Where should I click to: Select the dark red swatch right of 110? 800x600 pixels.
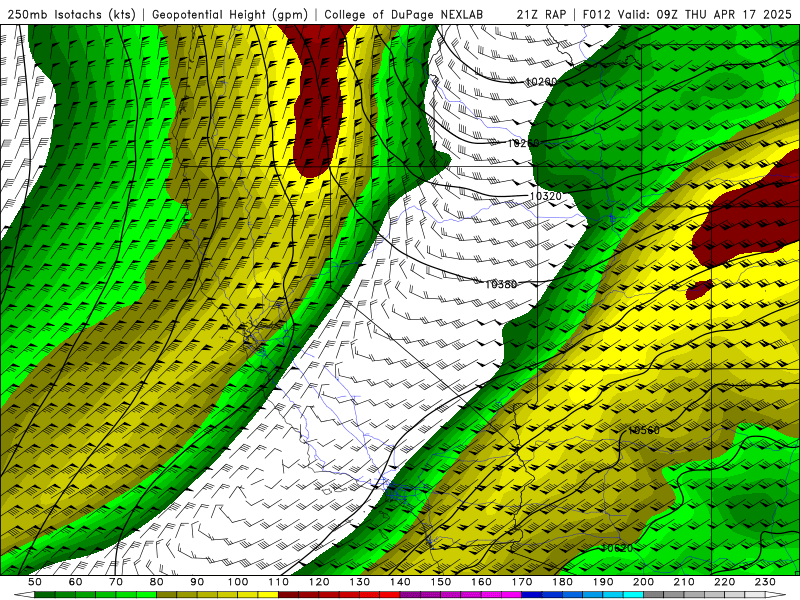[x=288, y=594]
